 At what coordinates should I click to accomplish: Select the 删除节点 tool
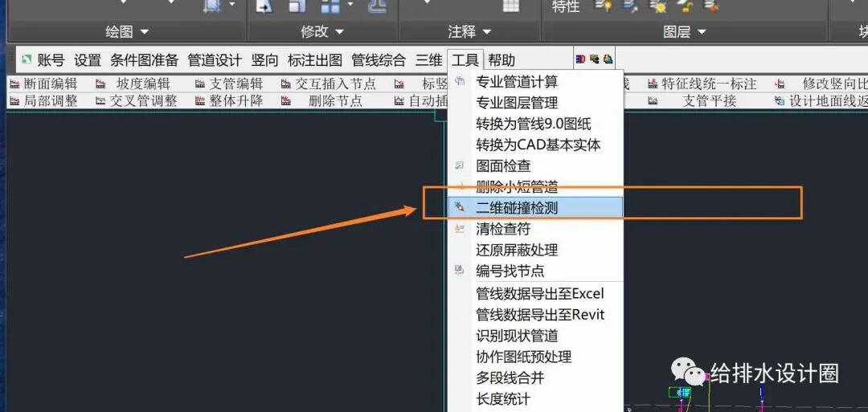tap(322, 100)
